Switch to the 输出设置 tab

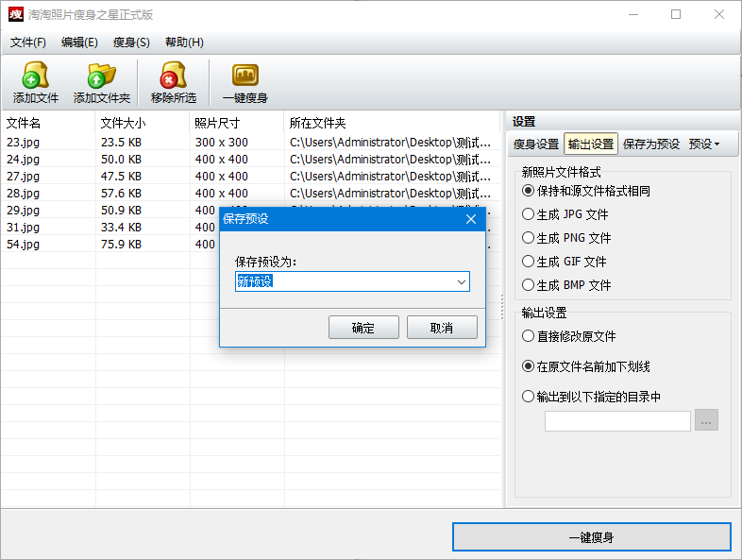591,144
